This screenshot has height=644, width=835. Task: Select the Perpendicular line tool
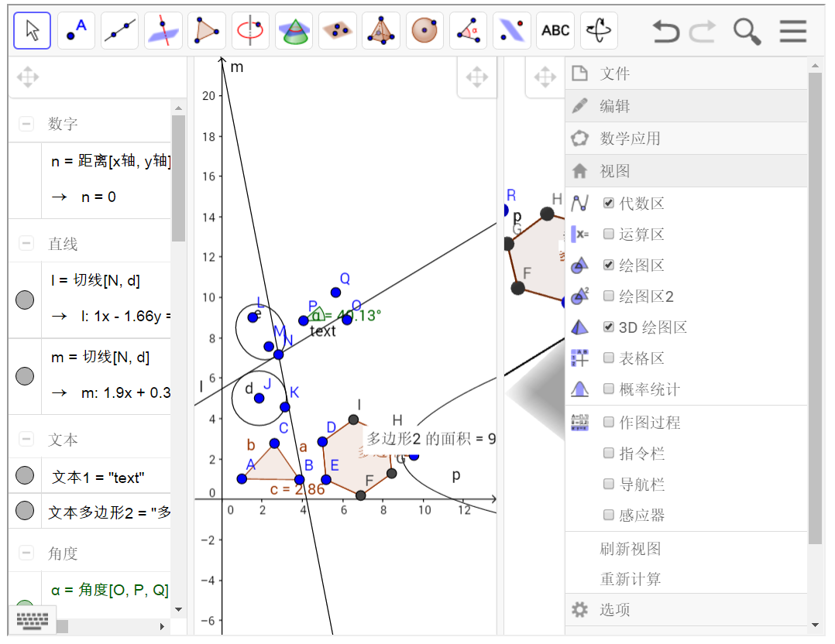(163, 30)
